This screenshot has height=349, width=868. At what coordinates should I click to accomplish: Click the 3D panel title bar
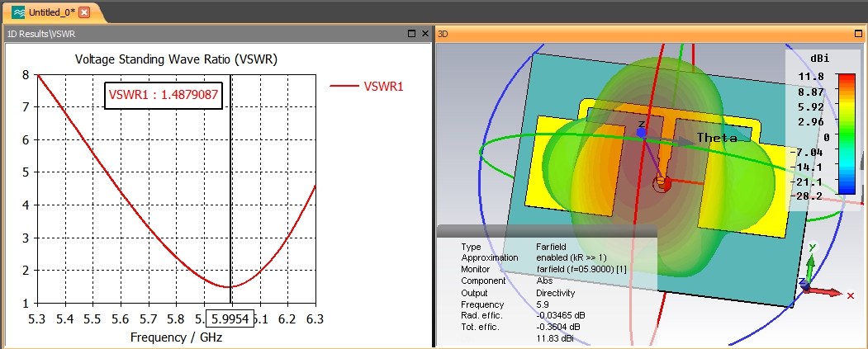pyautogui.click(x=651, y=34)
